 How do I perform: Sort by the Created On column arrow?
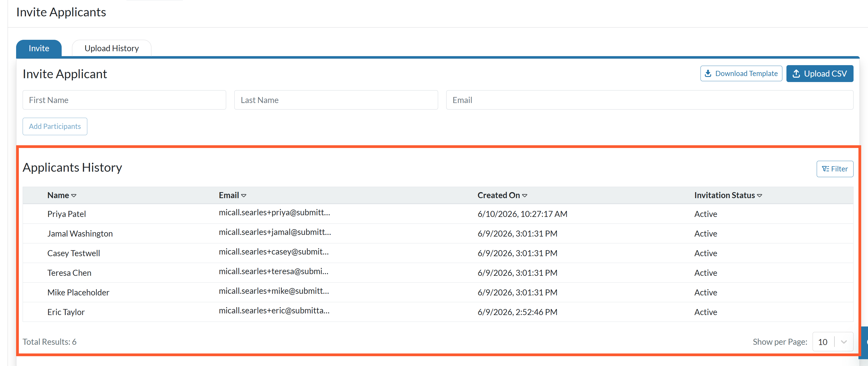(x=524, y=196)
